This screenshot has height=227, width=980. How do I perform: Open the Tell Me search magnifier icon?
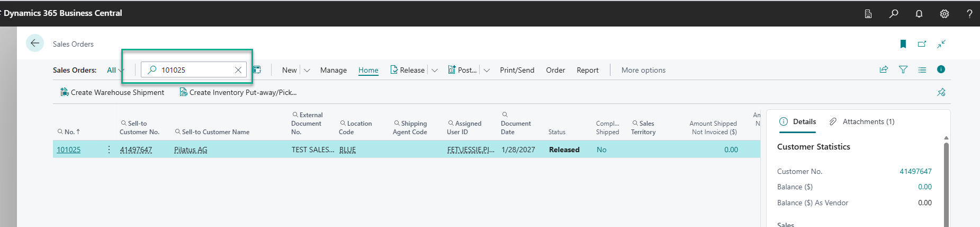tap(894, 14)
